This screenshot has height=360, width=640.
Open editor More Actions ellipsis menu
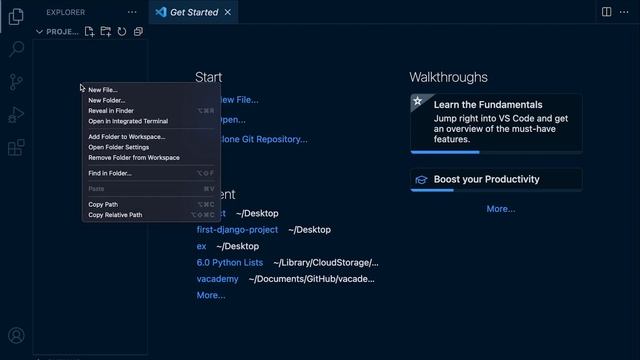coord(624,12)
